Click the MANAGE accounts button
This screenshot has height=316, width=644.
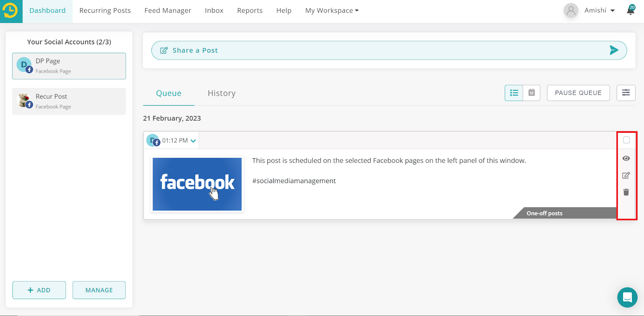99,290
